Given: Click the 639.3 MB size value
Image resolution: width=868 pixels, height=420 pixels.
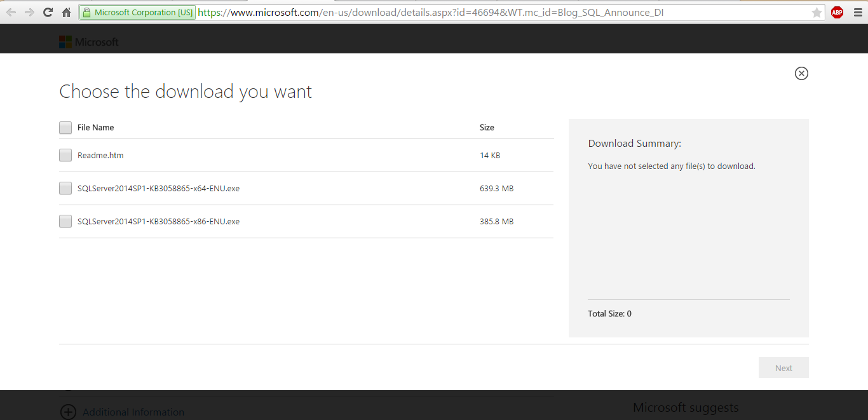Looking at the screenshot, I should click(x=496, y=188).
